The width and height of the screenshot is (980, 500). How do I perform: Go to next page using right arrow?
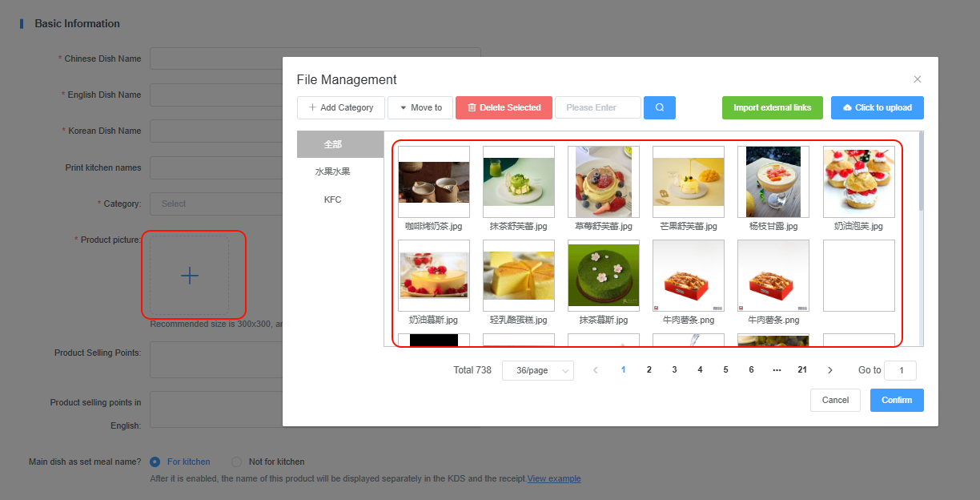830,370
